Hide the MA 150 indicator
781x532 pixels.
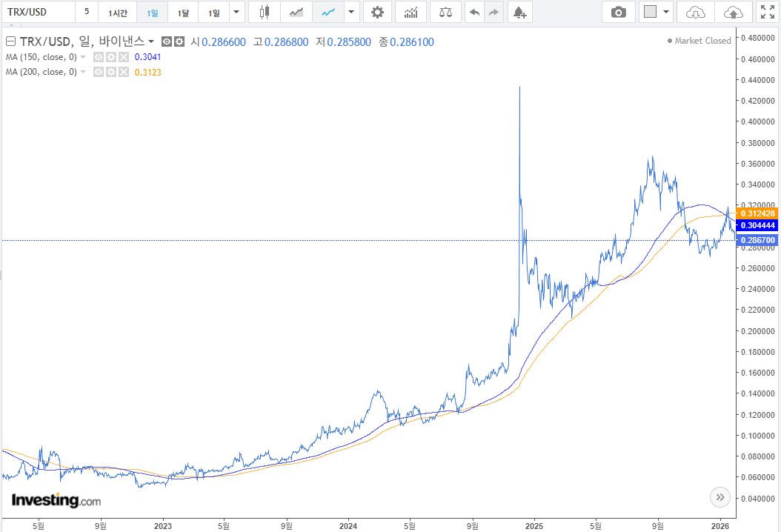click(x=99, y=57)
